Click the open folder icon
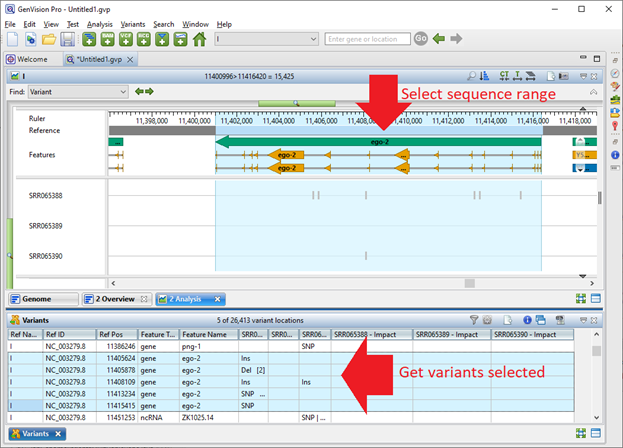 pos(49,39)
